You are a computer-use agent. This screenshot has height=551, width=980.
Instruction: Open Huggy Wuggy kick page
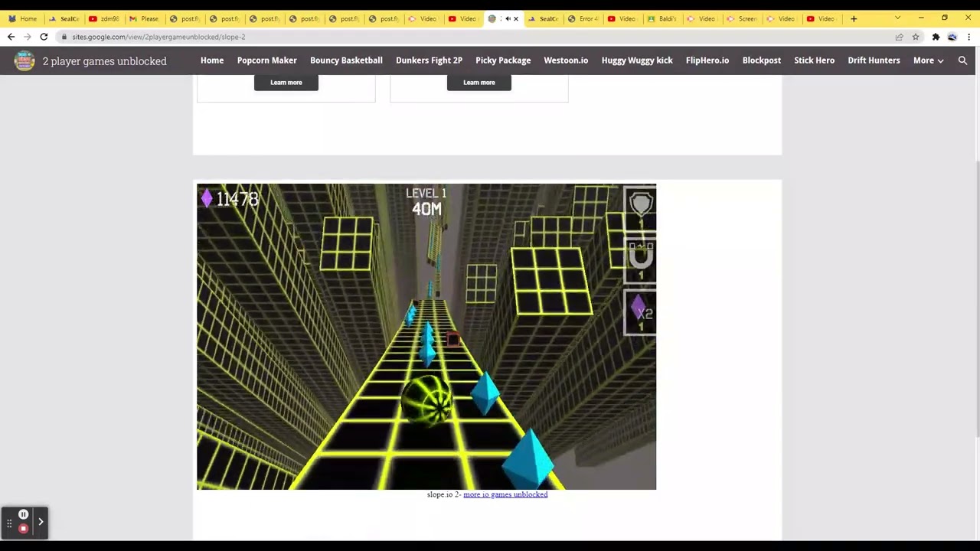point(637,60)
